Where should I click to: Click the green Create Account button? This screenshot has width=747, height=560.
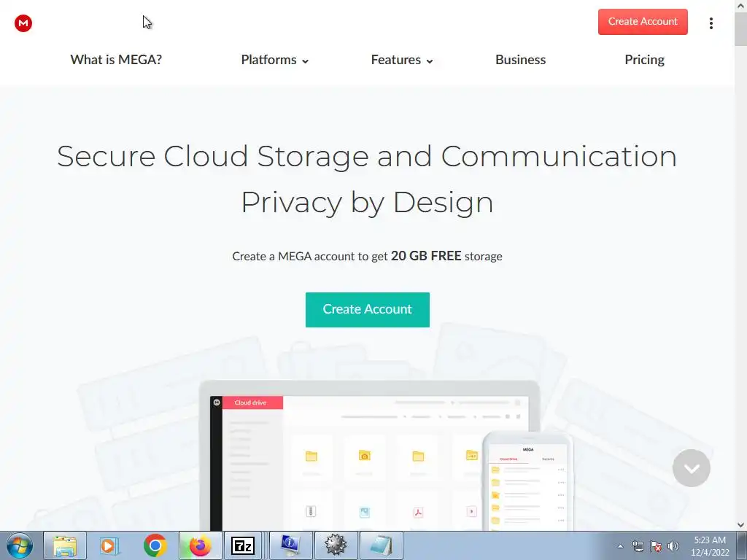pyautogui.click(x=368, y=309)
